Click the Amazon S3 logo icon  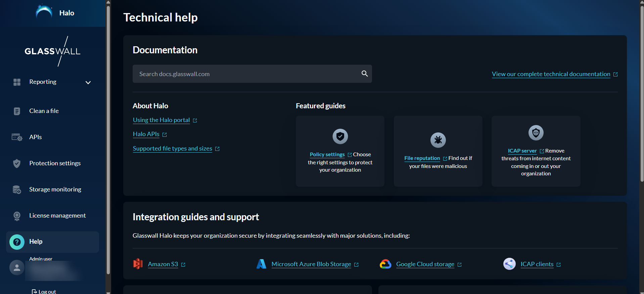(138, 264)
